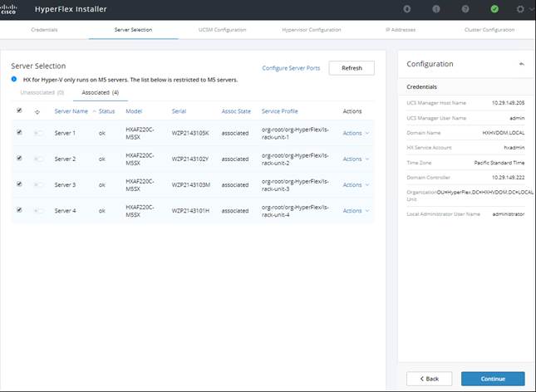Click Domain Controller value 10.29.149.222
Screen dimensions: 536x392
(508, 178)
